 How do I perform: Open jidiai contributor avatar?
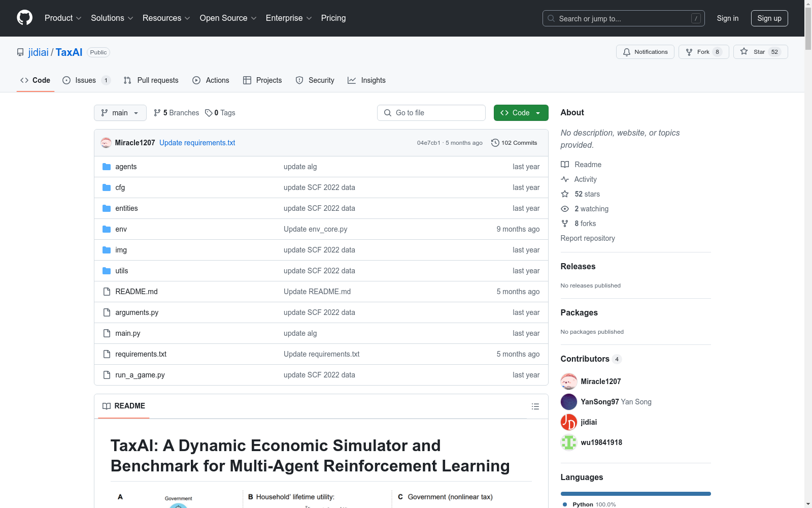(569, 422)
